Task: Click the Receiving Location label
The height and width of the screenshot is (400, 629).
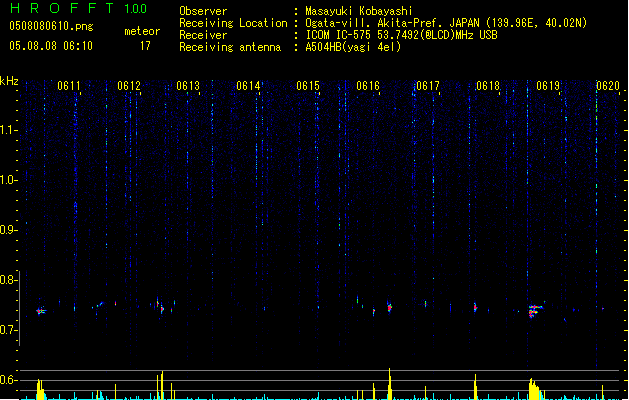Action: click(233, 23)
